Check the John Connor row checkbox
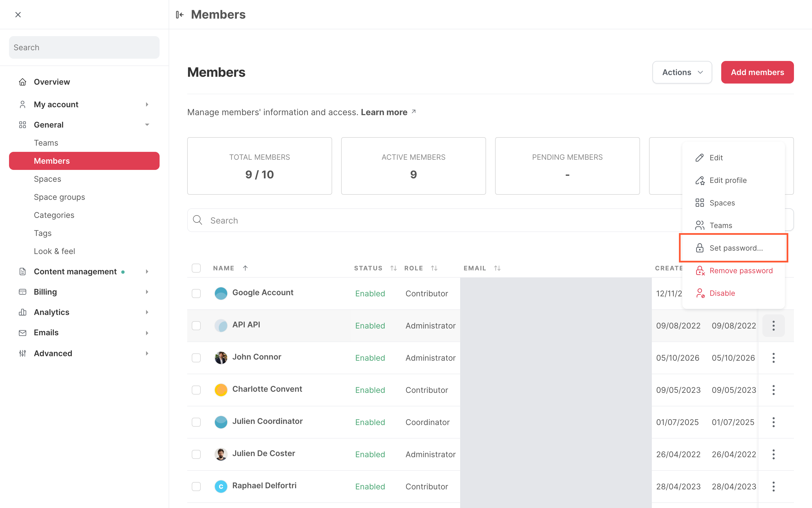Viewport: 812px width, 508px height. coord(196,358)
